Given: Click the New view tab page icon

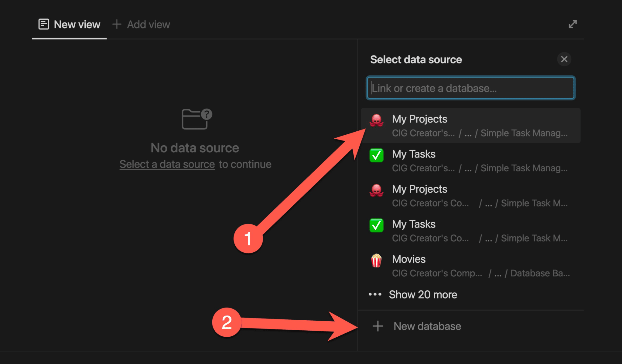Looking at the screenshot, I should (x=44, y=24).
